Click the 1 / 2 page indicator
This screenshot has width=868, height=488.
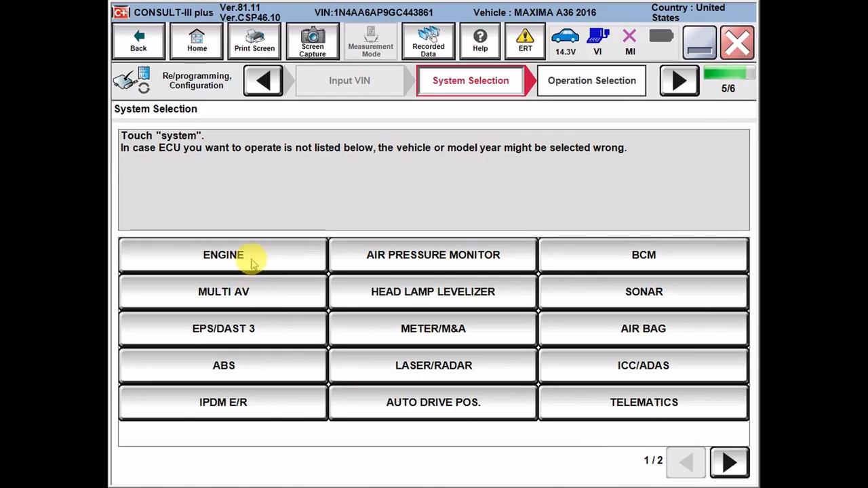coord(653,460)
